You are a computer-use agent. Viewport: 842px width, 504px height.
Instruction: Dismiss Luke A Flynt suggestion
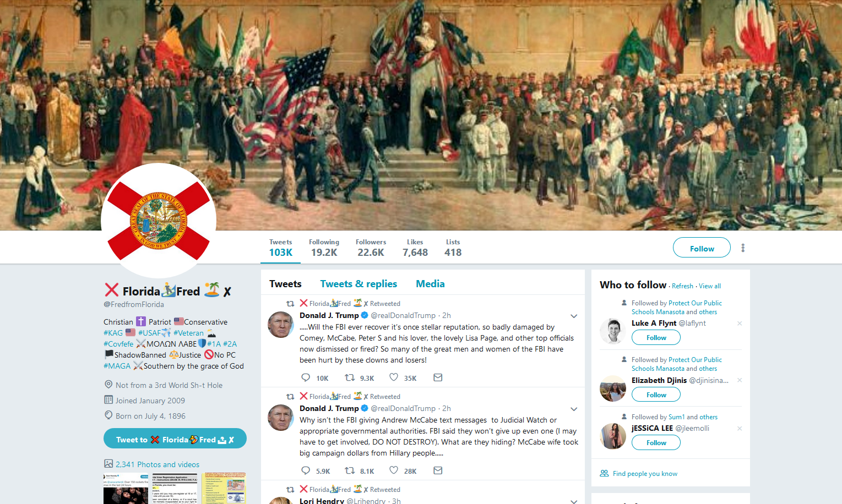tap(740, 324)
